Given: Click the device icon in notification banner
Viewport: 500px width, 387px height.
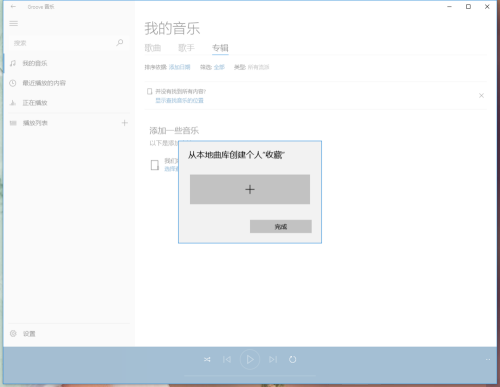Looking at the screenshot, I should click(150, 91).
